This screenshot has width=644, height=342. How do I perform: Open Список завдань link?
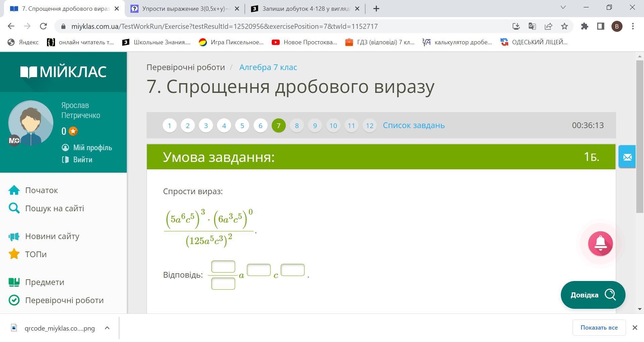[x=414, y=125]
